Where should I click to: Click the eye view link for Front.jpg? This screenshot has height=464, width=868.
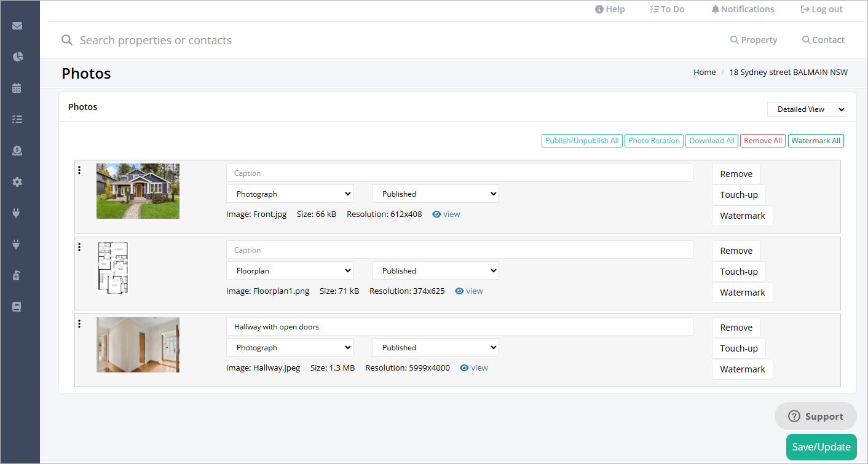pos(446,214)
